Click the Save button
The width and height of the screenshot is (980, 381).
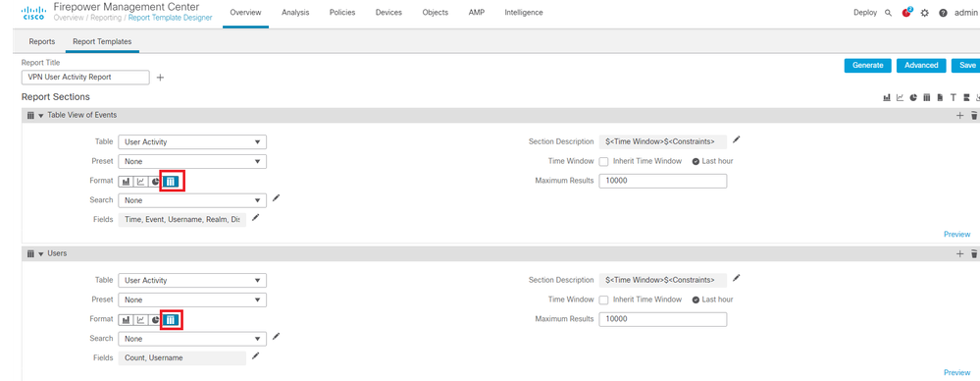pyautogui.click(x=966, y=65)
